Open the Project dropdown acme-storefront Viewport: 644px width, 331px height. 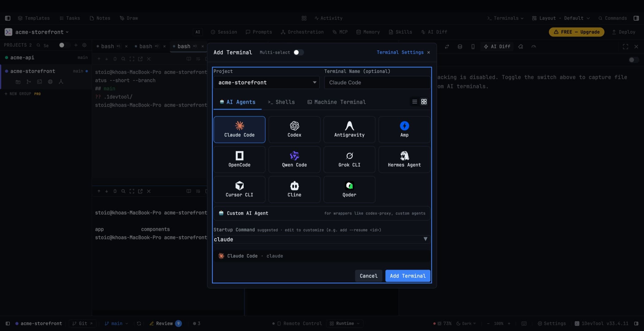point(266,82)
